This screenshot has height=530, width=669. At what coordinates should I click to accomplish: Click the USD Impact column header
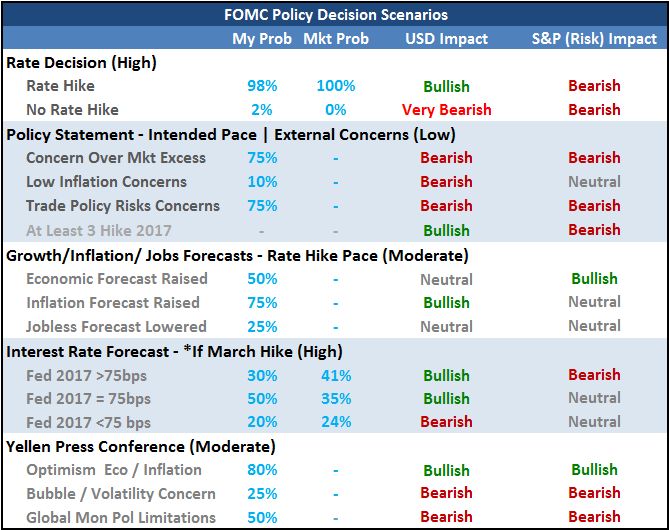(x=446, y=39)
